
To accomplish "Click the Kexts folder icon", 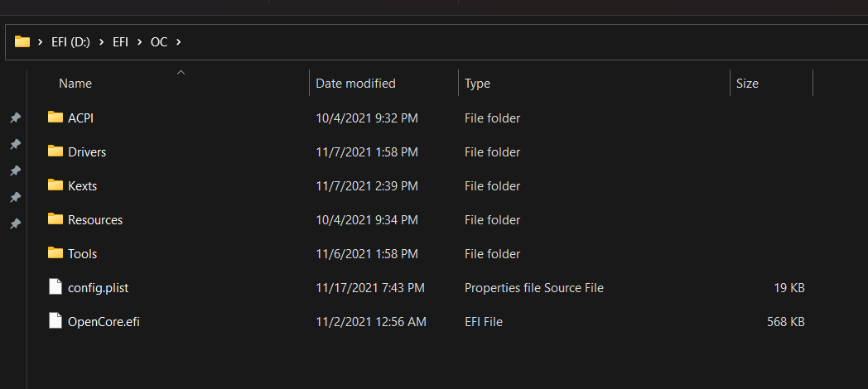I will (x=55, y=185).
